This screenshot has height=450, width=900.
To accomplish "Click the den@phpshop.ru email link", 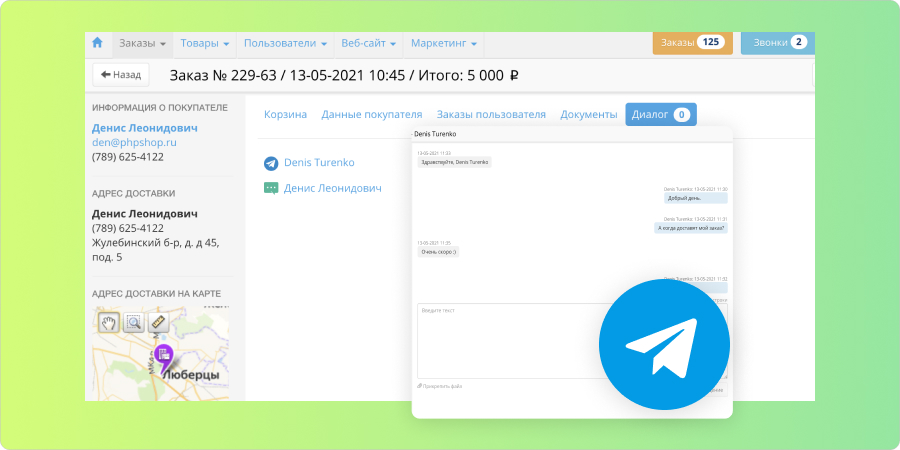I will pyautogui.click(x=134, y=142).
